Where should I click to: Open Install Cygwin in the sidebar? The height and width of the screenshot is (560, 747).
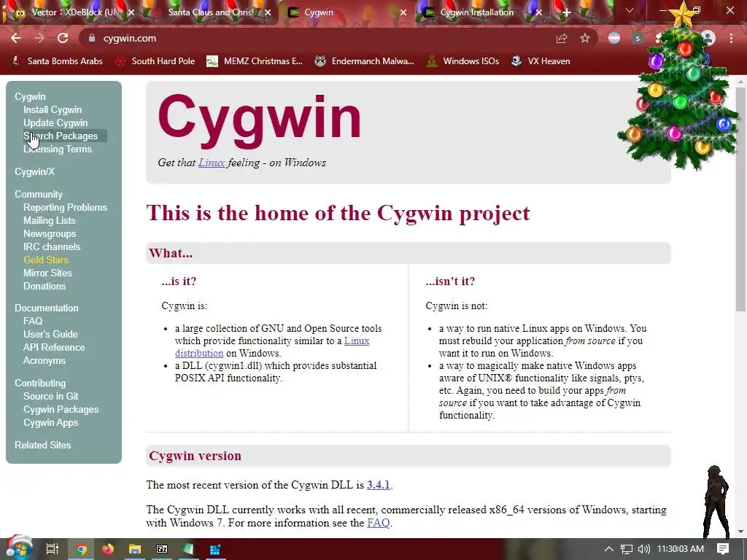pos(53,109)
